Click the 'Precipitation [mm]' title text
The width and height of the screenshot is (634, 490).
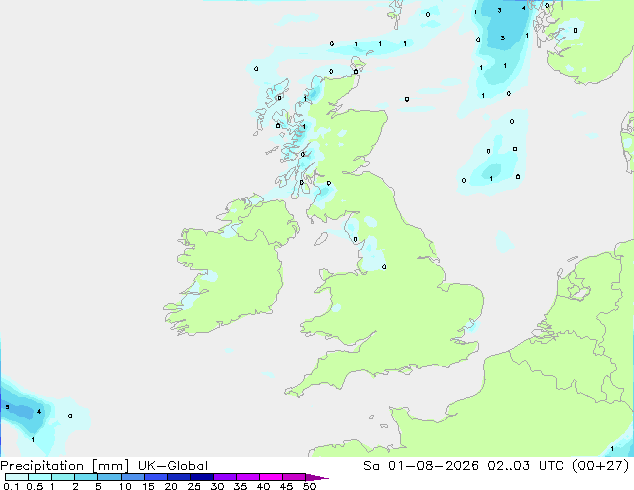pos(65,466)
